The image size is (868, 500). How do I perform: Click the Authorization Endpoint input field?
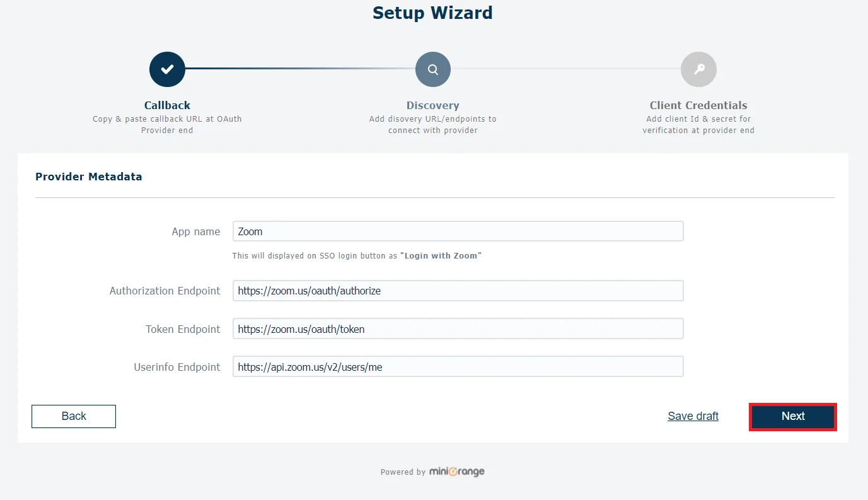[x=458, y=291]
